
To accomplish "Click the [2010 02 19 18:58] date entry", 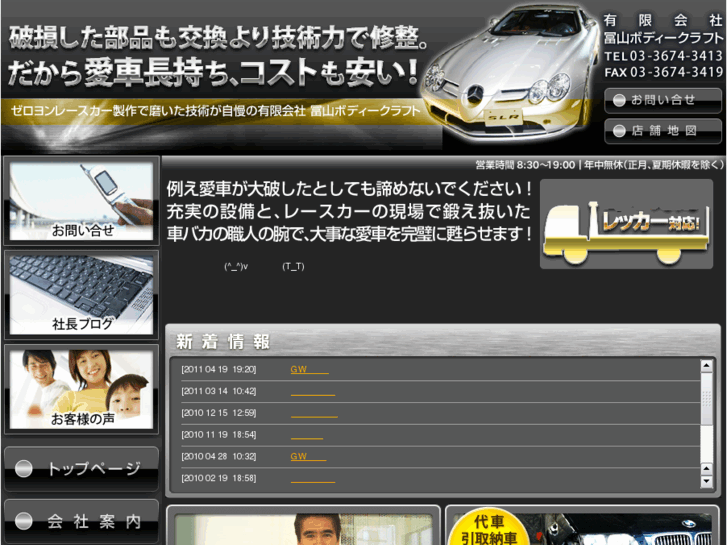I will pyautogui.click(x=218, y=478).
